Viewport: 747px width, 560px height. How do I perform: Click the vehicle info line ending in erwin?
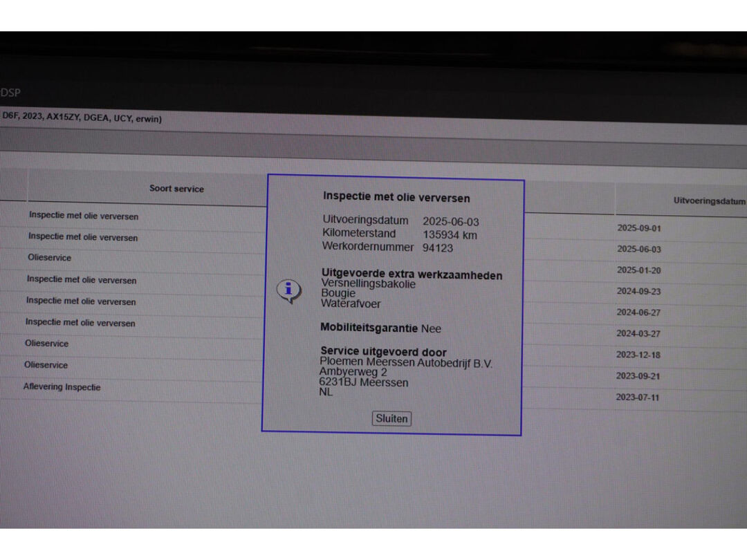[x=82, y=118]
